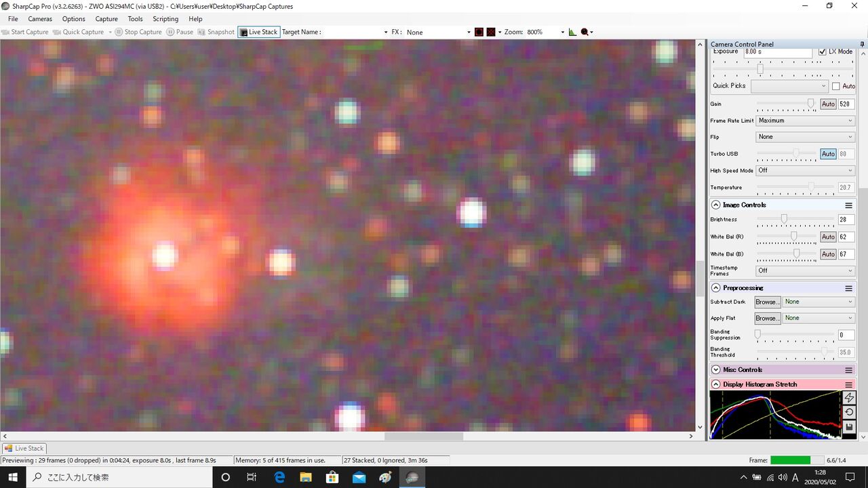This screenshot has width=868, height=488.
Task: Open Display Histogram Stretch hamburger menu
Action: (x=848, y=384)
